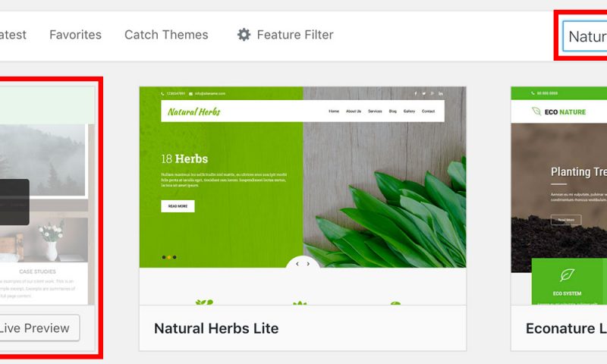Click the slider next arrow in Natural Herbs preview
Image resolution: width=607 pixels, height=364 pixels.
pos(308,264)
